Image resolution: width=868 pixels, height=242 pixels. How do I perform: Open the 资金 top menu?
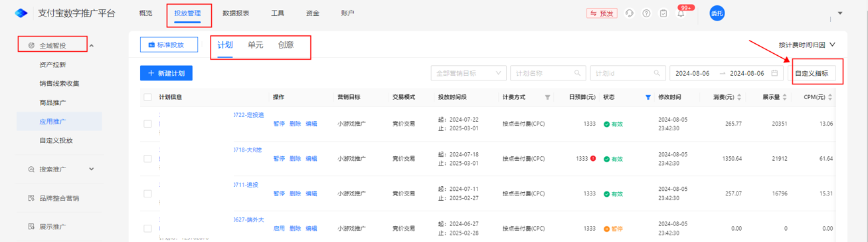point(312,13)
